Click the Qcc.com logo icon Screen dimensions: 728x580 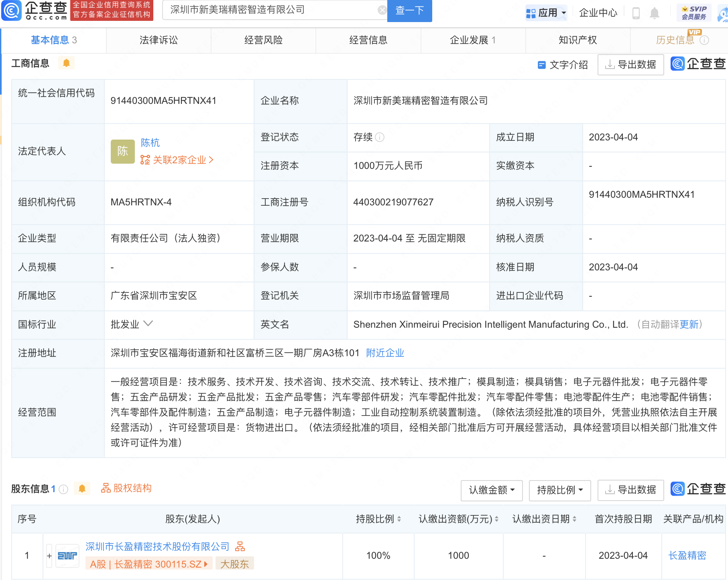coord(11,10)
